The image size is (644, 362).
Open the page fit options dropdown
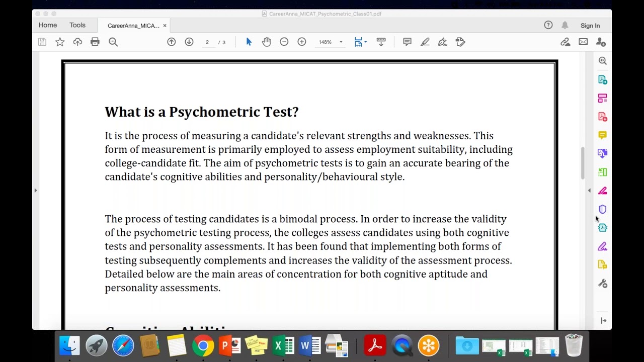[360, 42]
